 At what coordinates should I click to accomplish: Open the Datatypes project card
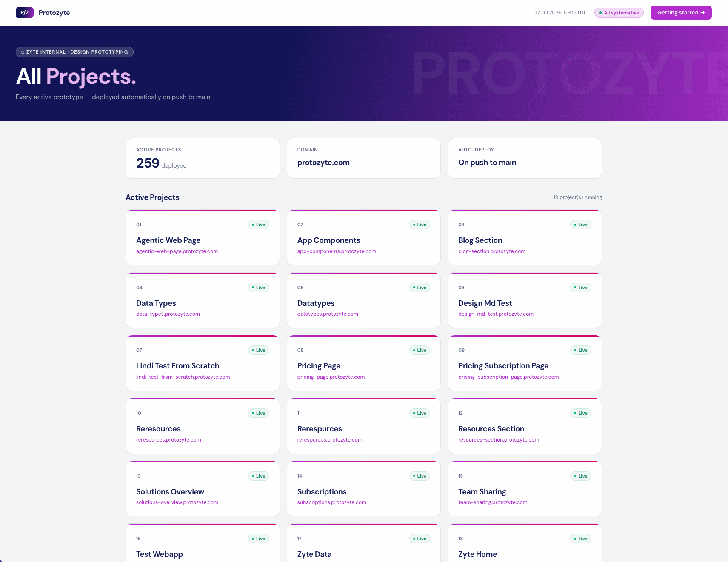point(364,300)
